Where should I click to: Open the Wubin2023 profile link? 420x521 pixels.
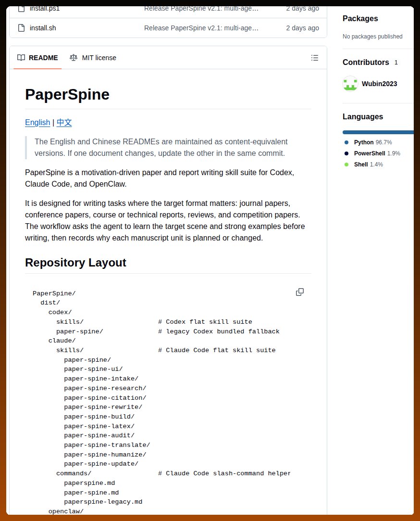click(x=379, y=84)
